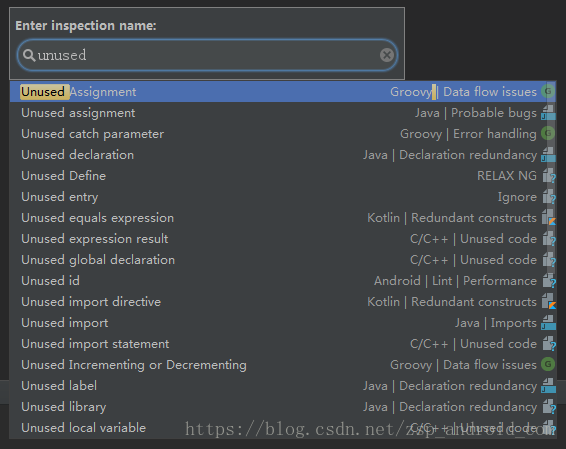
Task: Select the Unused declaration inspection
Action: (x=283, y=155)
